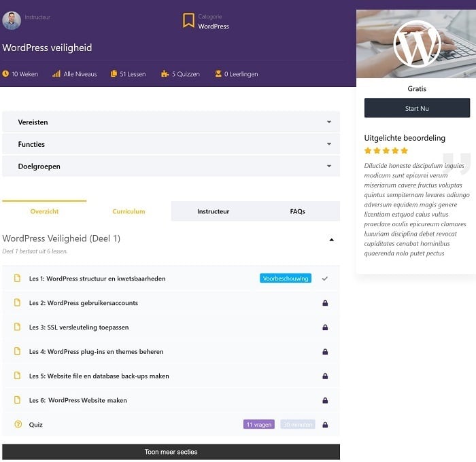The height and width of the screenshot is (462, 476).
Task: Open the Quiz item
Action: (36, 425)
